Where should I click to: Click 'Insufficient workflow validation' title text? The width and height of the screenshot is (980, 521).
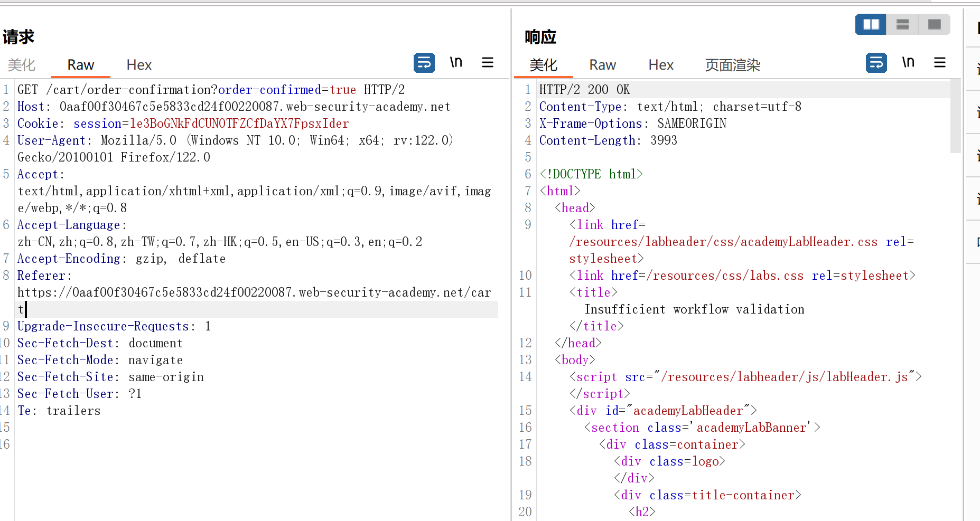[694, 309]
